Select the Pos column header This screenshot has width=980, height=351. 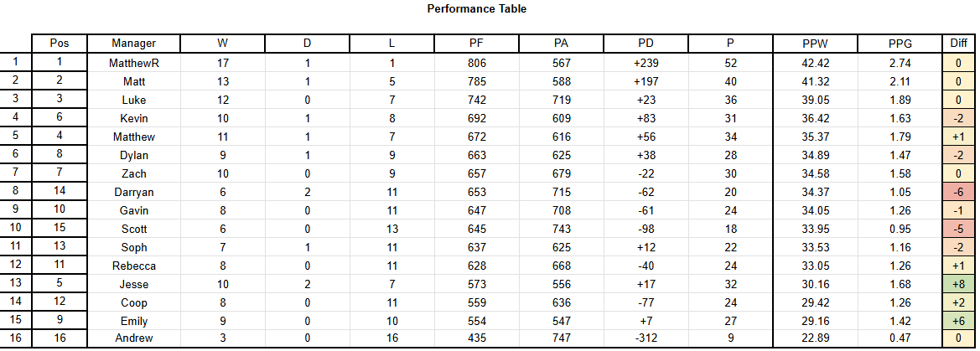point(60,43)
